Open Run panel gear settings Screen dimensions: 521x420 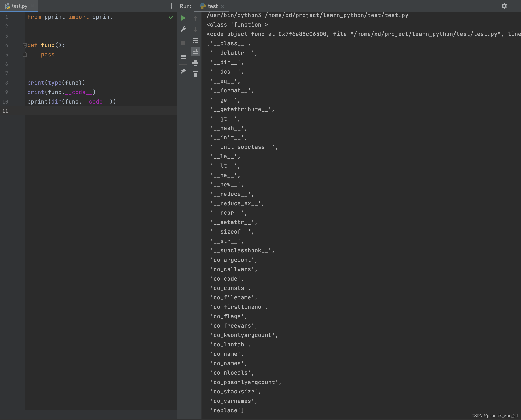pos(504,6)
